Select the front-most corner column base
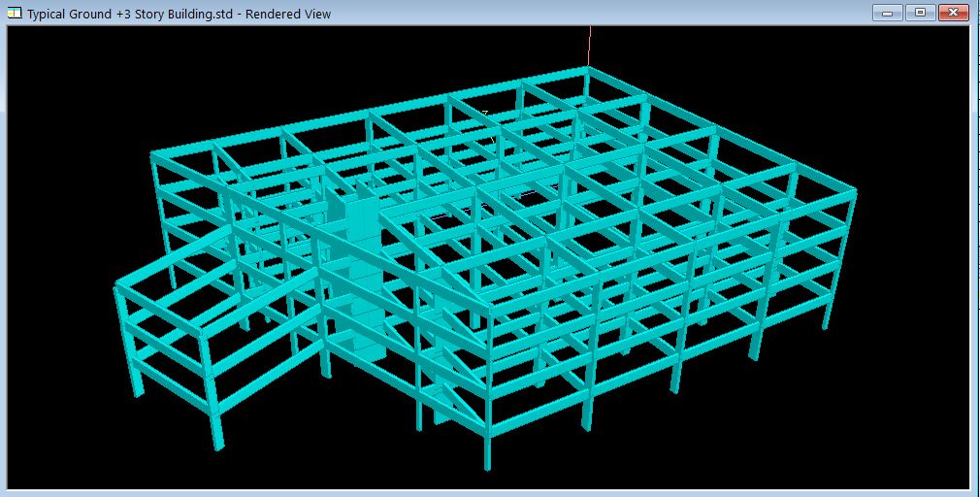This screenshot has width=980, height=497. click(x=487, y=461)
